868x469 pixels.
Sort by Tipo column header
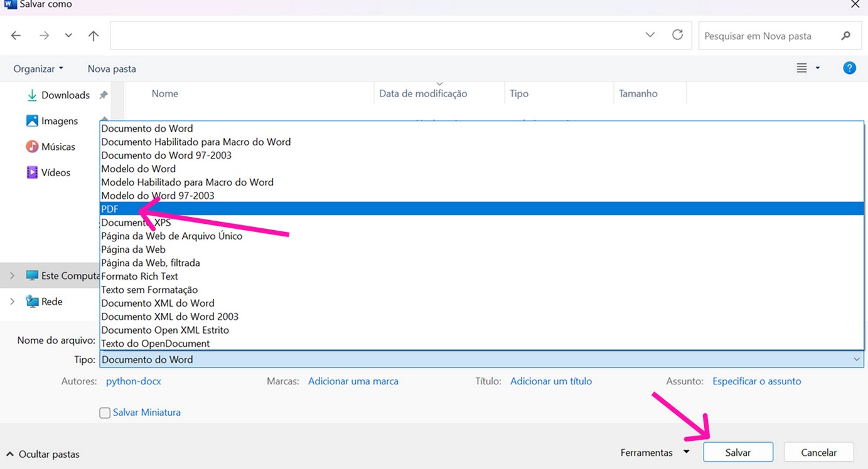pyautogui.click(x=519, y=93)
